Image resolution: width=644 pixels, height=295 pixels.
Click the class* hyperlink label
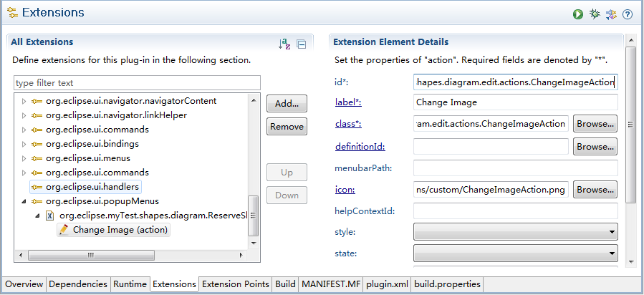pyautogui.click(x=348, y=124)
